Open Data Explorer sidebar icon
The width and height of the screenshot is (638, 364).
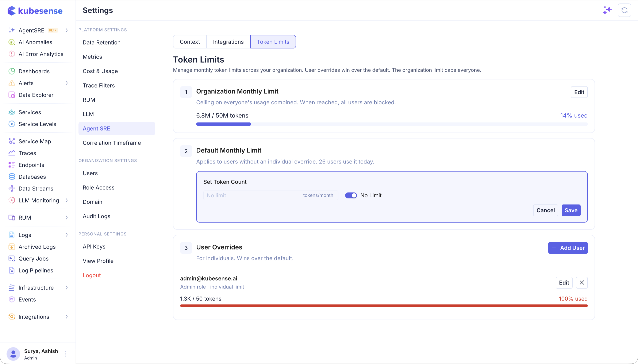[12, 95]
